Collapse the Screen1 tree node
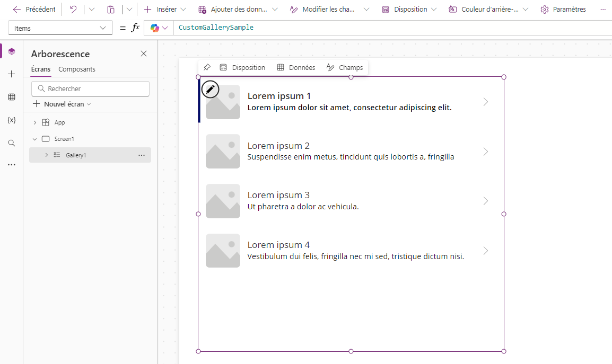The height and width of the screenshot is (364, 612). [x=35, y=139]
